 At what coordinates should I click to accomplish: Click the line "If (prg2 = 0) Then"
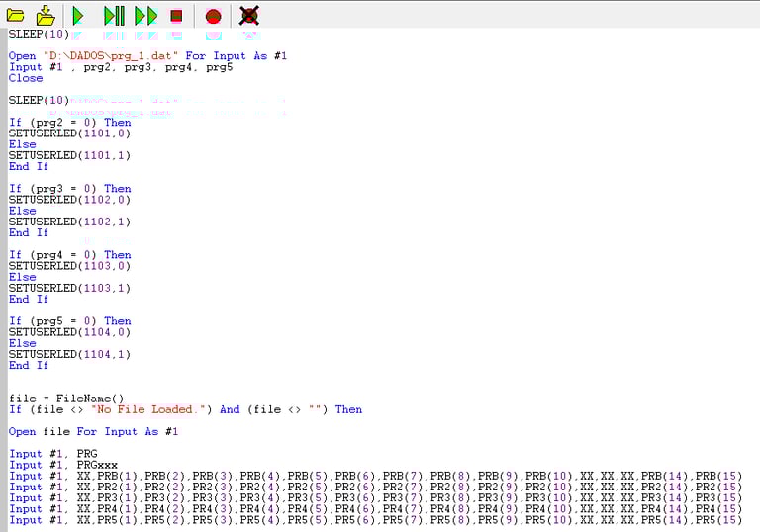[x=70, y=123]
